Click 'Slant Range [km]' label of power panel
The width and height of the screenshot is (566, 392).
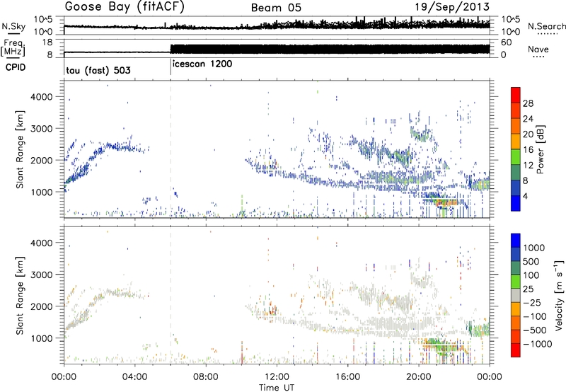click(x=20, y=149)
